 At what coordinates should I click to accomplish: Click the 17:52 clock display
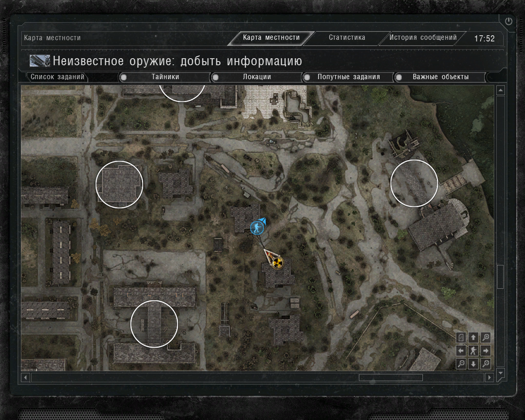click(x=484, y=38)
